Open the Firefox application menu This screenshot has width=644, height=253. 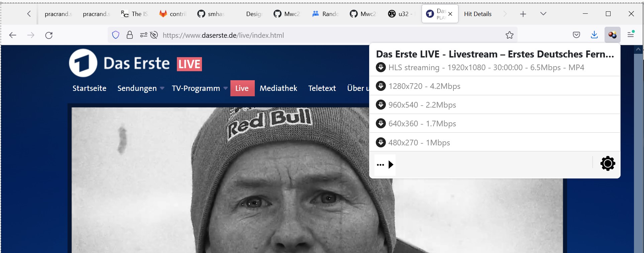[x=631, y=35]
